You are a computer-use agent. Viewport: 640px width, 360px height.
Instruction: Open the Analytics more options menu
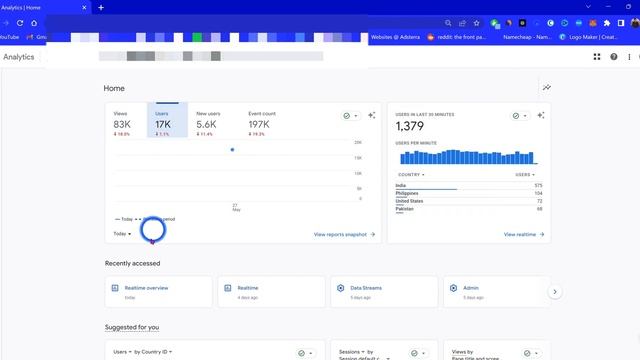[x=629, y=57]
